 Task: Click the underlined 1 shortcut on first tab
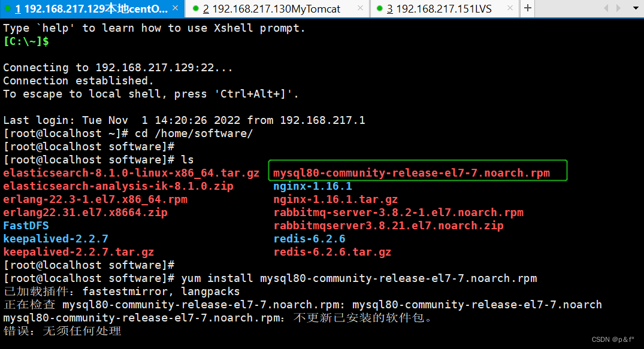(17, 9)
